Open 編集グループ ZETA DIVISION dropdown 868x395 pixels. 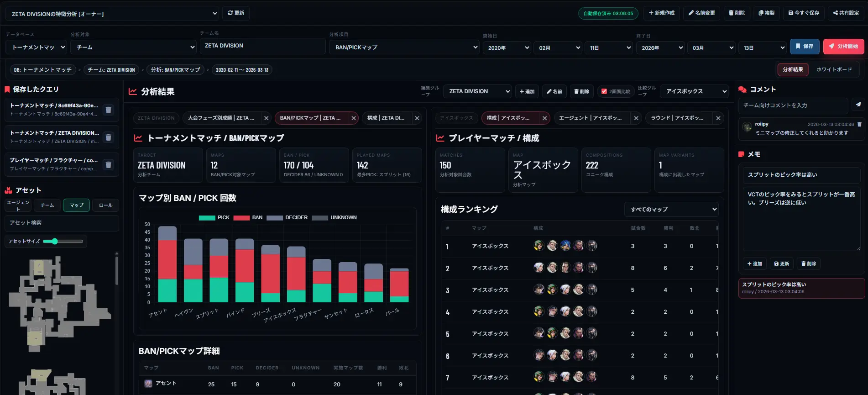tap(477, 91)
